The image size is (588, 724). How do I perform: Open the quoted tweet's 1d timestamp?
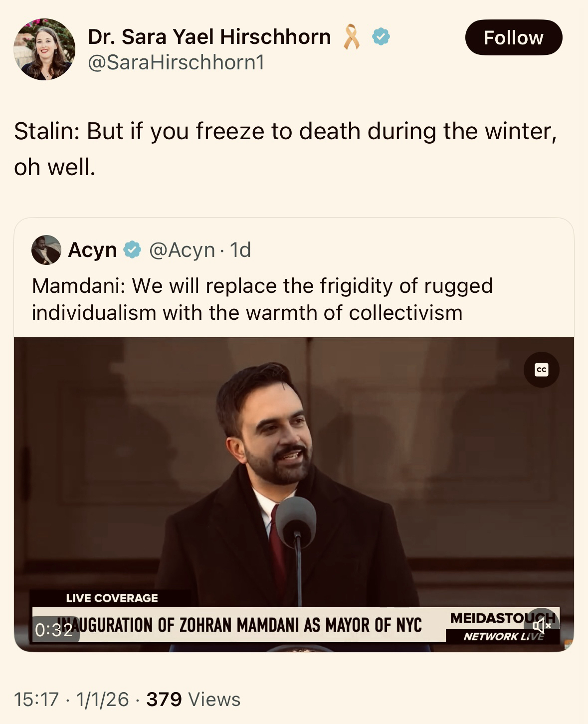pyautogui.click(x=240, y=249)
